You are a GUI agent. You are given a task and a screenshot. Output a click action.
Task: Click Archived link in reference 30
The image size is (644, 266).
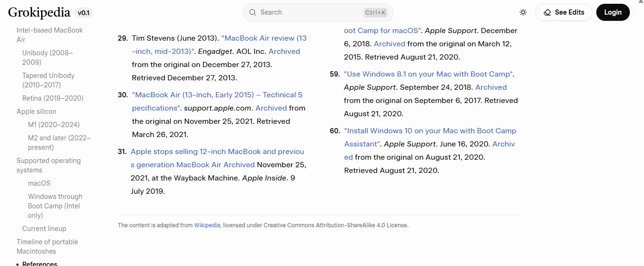point(271,108)
